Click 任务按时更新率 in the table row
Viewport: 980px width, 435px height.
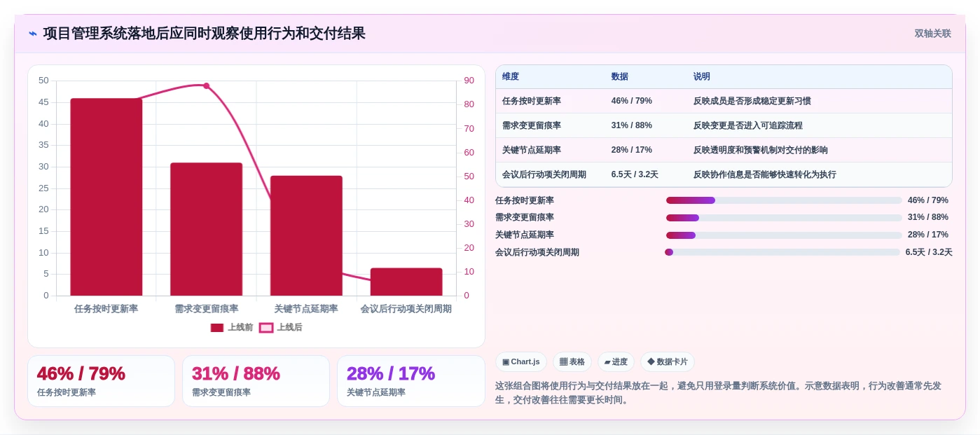(532, 101)
